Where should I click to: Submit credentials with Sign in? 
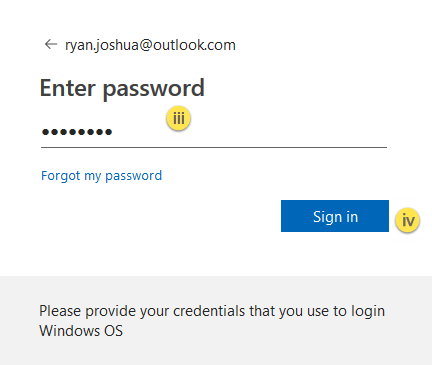(x=335, y=216)
